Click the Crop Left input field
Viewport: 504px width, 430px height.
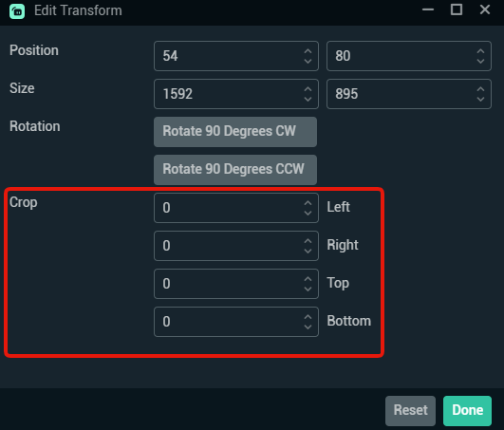236,208
